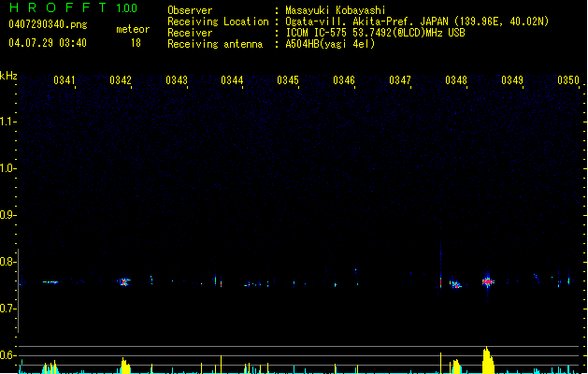Viewport: 588px width, 374px height.
Task: Click the meteor count value 18
Action: (x=136, y=43)
